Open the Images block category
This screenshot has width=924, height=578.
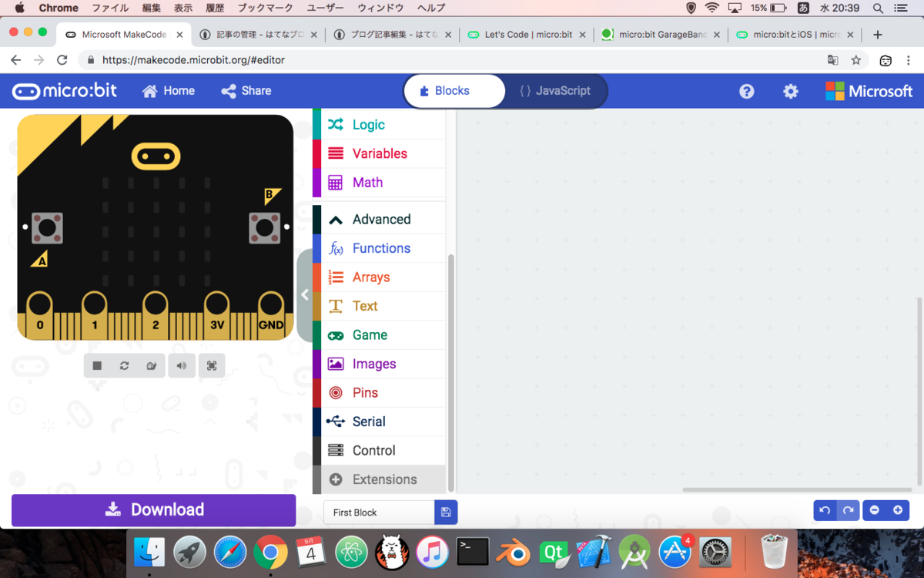[374, 363]
